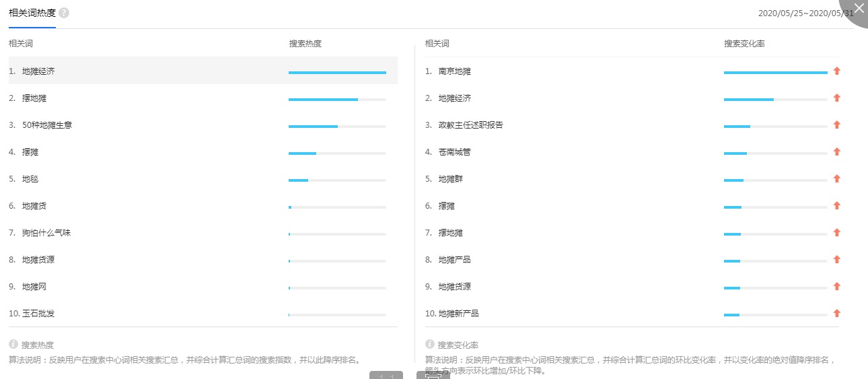Click the change rate bar for 南京地摊
The image size is (868, 379).
[776, 73]
